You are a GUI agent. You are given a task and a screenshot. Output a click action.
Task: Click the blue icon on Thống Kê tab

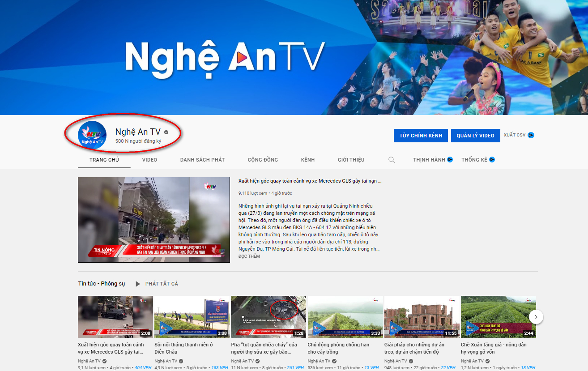[492, 160]
